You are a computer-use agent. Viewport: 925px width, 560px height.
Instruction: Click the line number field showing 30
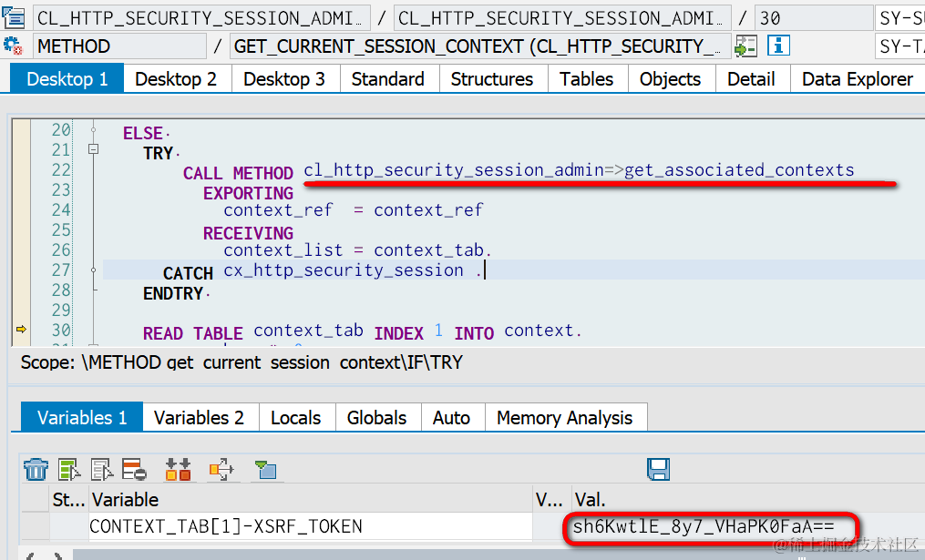[x=814, y=17]
